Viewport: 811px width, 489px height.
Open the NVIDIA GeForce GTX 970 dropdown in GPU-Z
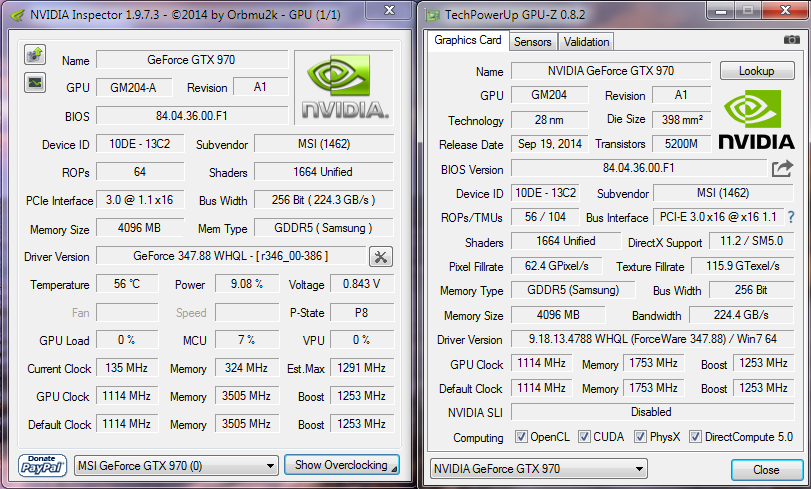click(538, 469)
